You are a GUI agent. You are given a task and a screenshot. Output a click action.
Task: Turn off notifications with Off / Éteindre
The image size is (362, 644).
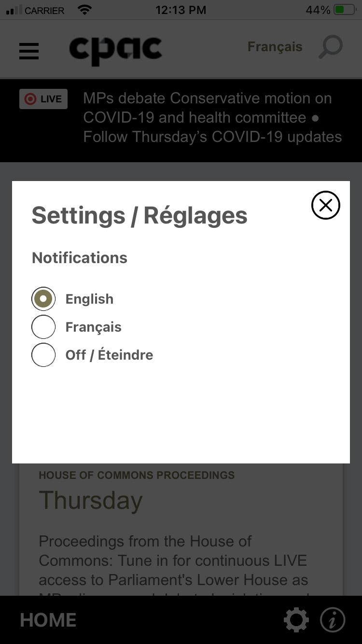(x=43, y=355)
